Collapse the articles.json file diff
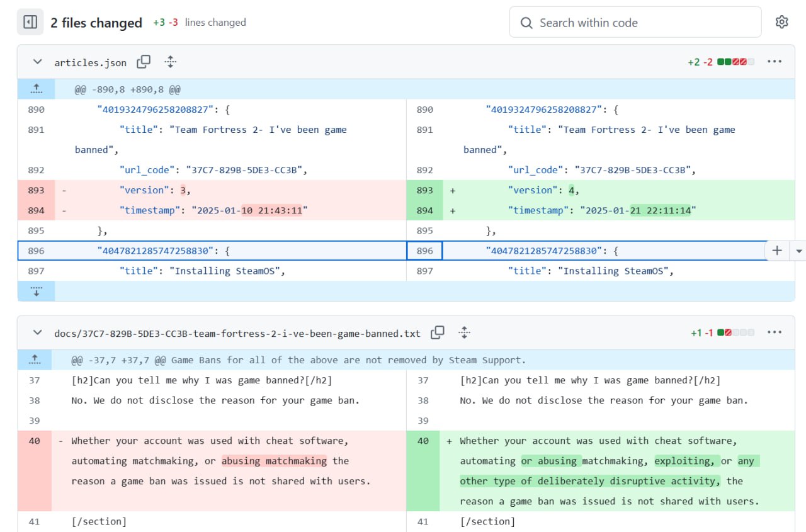 [38, 62]
